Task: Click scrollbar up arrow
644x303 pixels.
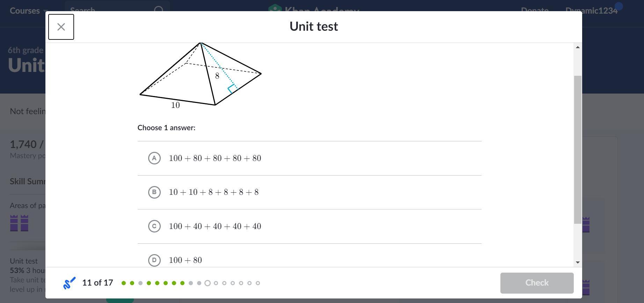Action: tap(578, 47)
